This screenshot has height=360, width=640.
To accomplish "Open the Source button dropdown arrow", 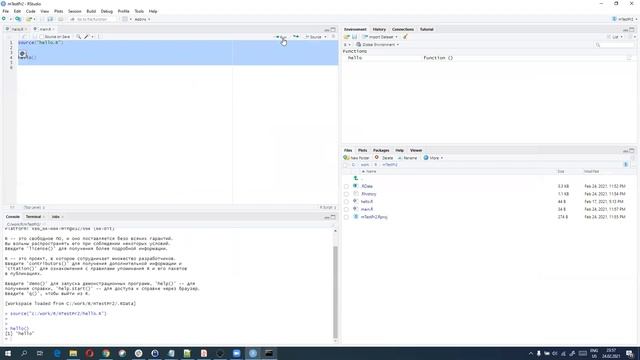I will (325, 37).
